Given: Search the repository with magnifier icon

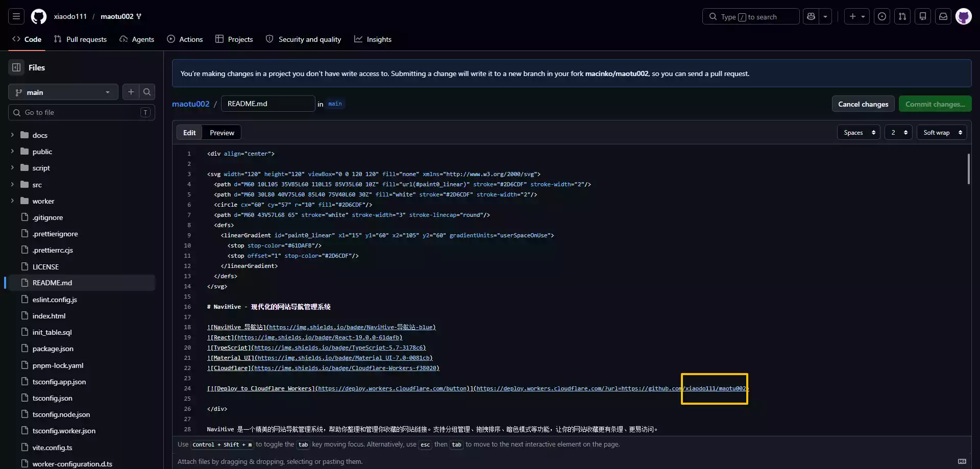Looking at the screenshot, I should pyautogui.click(x=147, y=92).
